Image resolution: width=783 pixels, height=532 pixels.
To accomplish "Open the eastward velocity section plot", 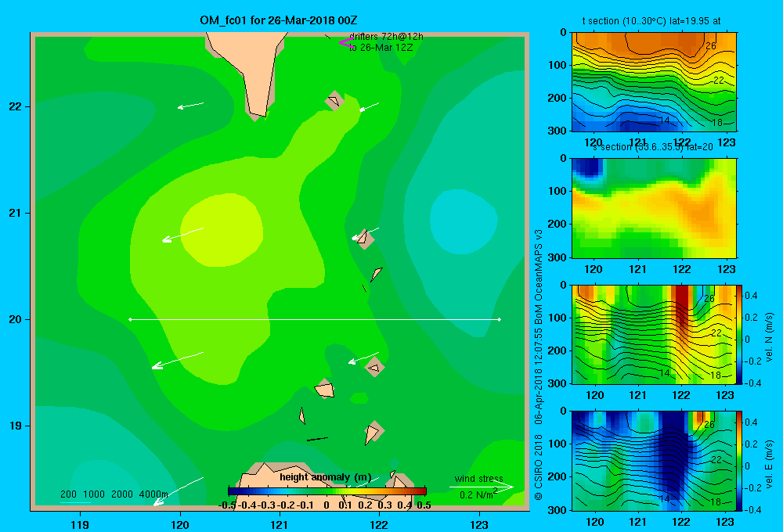I will pyautogui.click(x=654, y=461).
